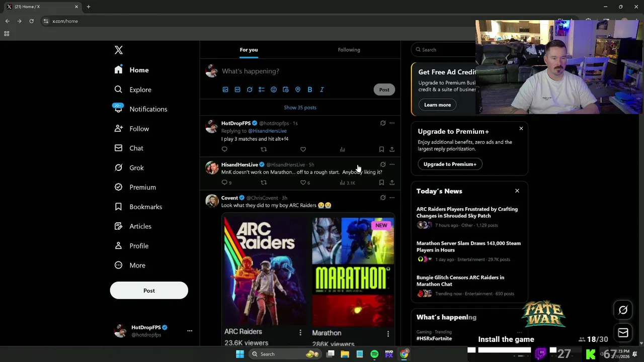Go to Home in sidebar
Screen dimensions: 644x362
[x=131, y=70]
